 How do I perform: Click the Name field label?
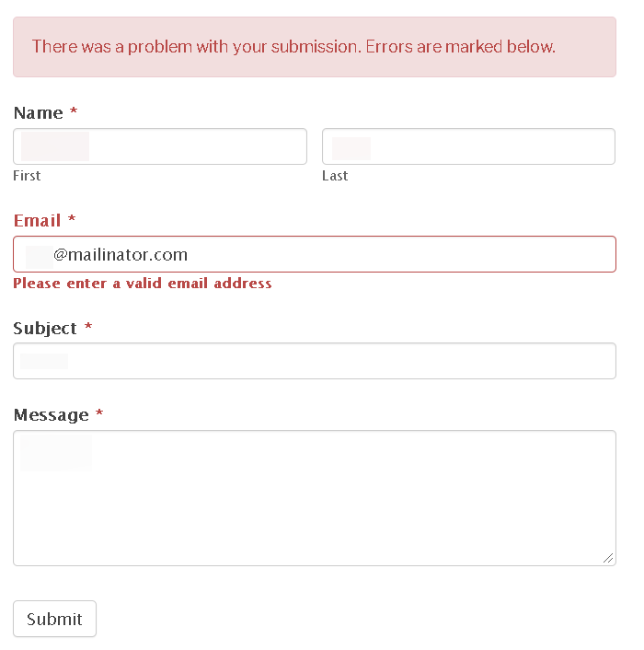(x=39, y=113)
